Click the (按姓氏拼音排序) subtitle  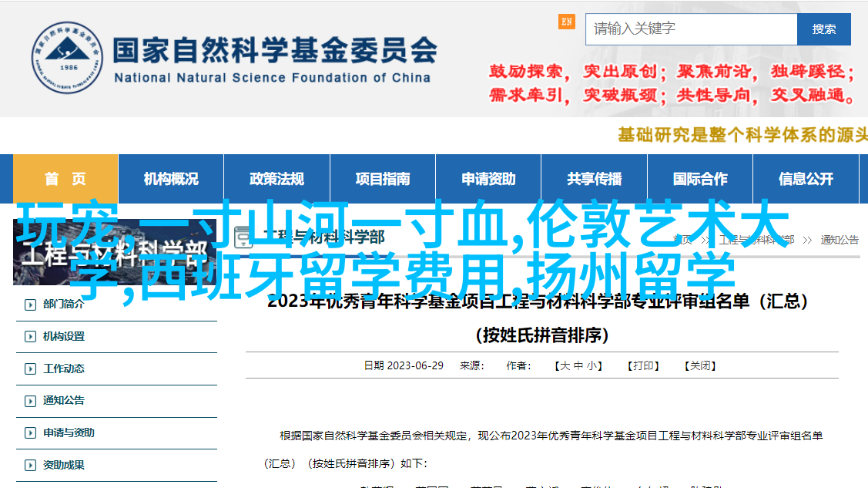542,335
